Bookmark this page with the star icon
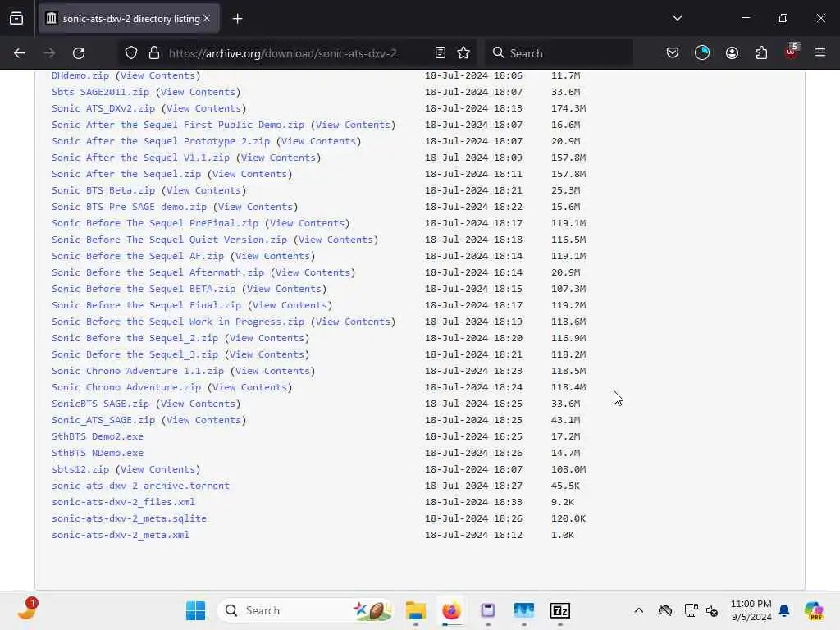This screenshot has width=840, height=630. [x=463, y=52]
